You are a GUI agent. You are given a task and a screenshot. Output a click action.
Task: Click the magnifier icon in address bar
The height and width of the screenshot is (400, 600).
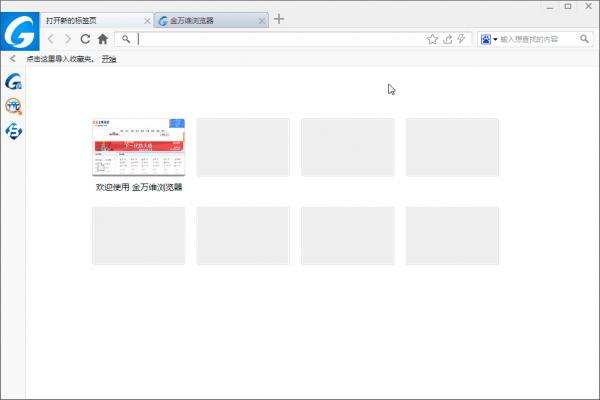126,39
